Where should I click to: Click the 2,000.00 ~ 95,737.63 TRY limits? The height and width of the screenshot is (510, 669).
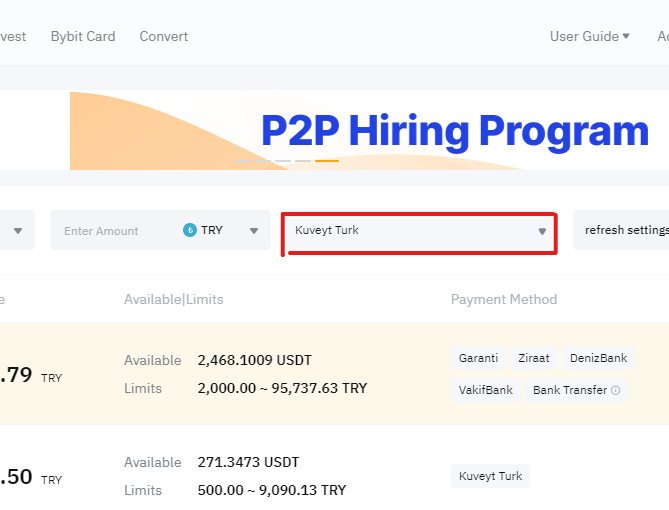pos(282,388)
